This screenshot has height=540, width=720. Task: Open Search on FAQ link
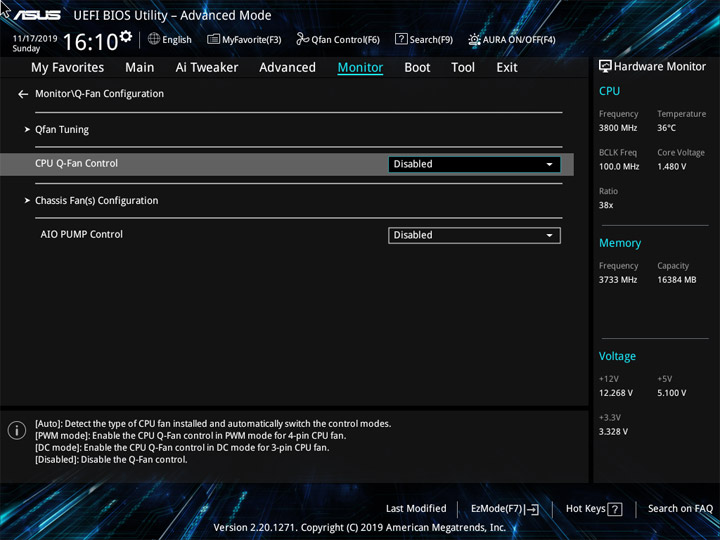[x=680, y=508]
